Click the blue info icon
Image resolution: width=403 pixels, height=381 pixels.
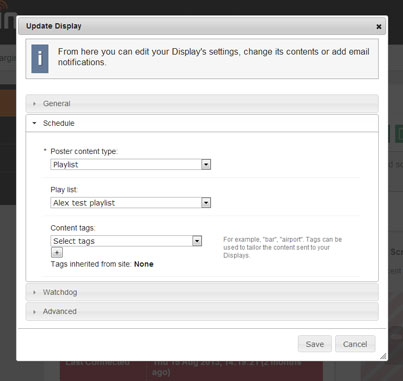40,59
